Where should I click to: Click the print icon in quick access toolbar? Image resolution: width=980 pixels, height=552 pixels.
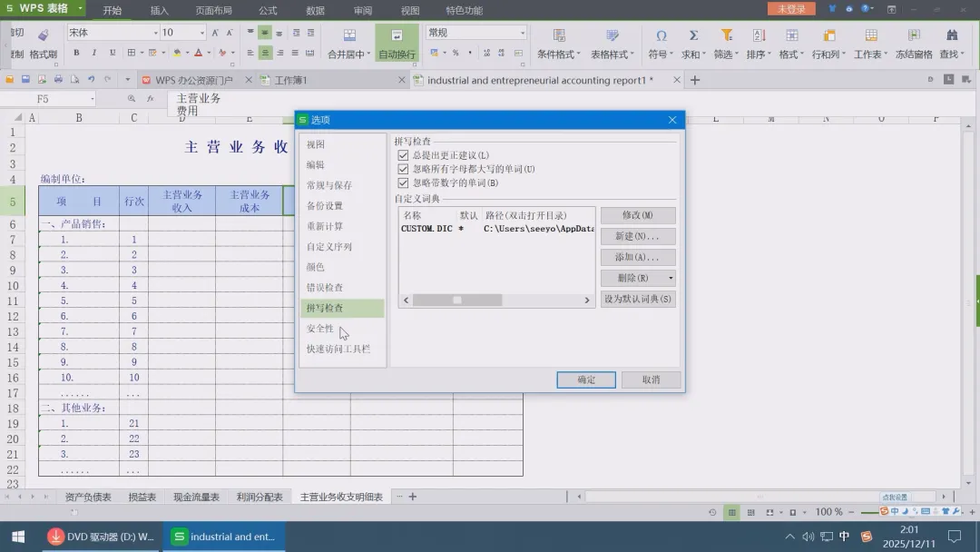(x=58, y=79)
